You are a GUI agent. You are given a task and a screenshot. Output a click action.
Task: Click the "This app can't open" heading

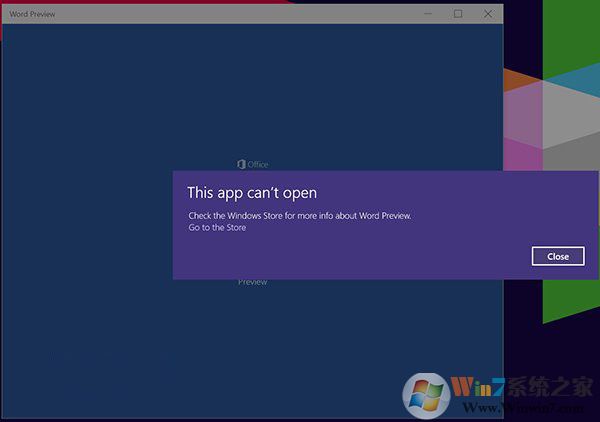(x=252, y=193)
